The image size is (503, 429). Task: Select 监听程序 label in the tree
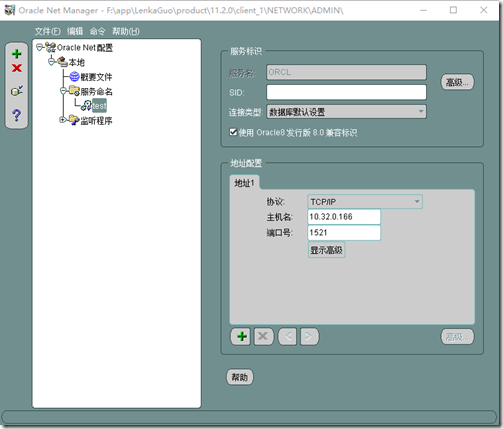coord(96,121)
